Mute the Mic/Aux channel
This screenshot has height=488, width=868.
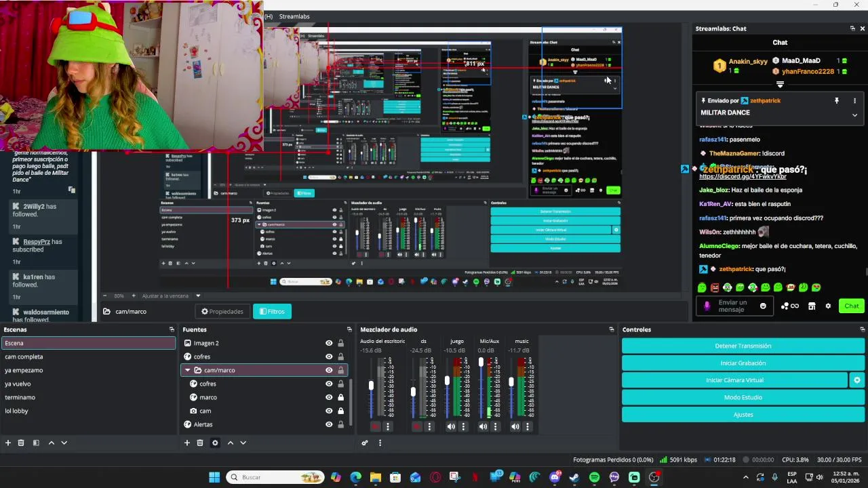pos(483,426)
